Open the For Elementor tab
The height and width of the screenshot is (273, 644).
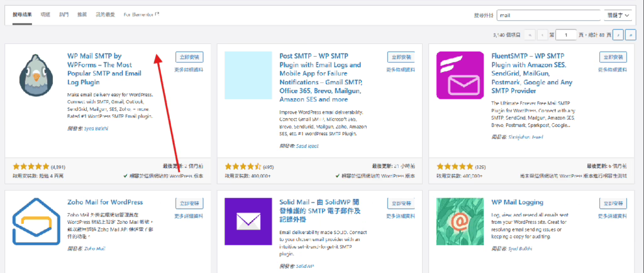tap(142, 14)
